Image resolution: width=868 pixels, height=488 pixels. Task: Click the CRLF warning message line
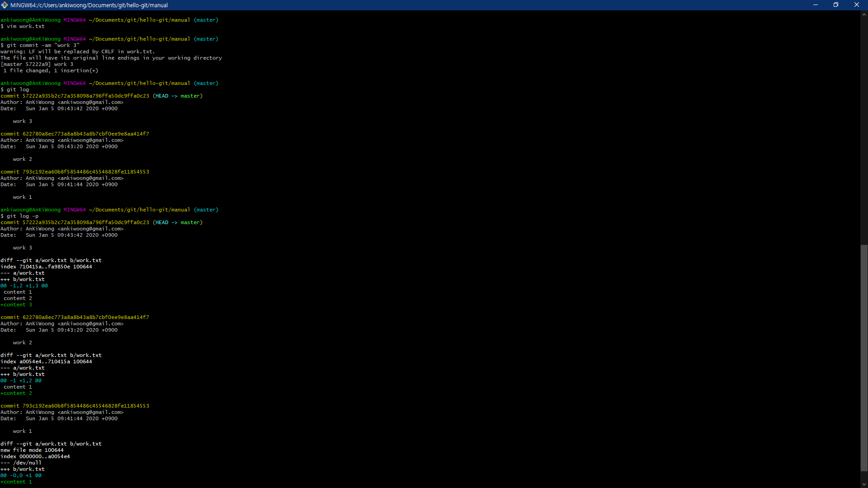click(77, 52)
